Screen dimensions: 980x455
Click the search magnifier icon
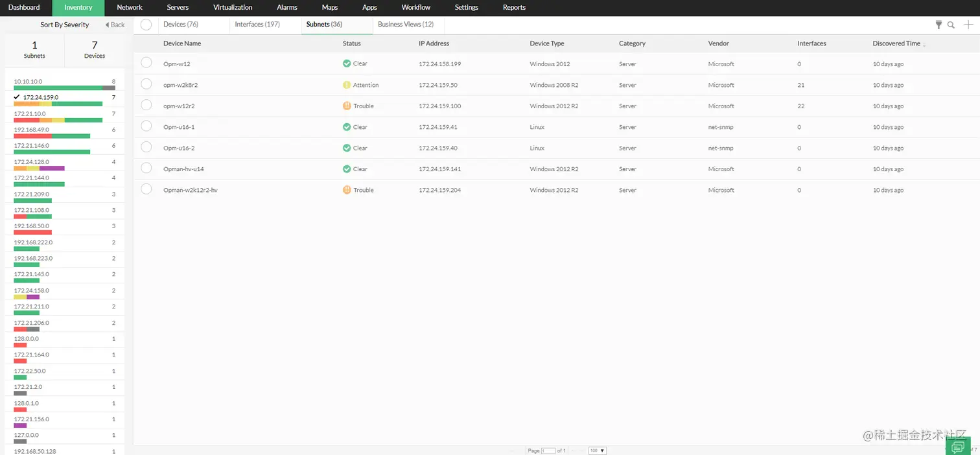click(951, 25)
